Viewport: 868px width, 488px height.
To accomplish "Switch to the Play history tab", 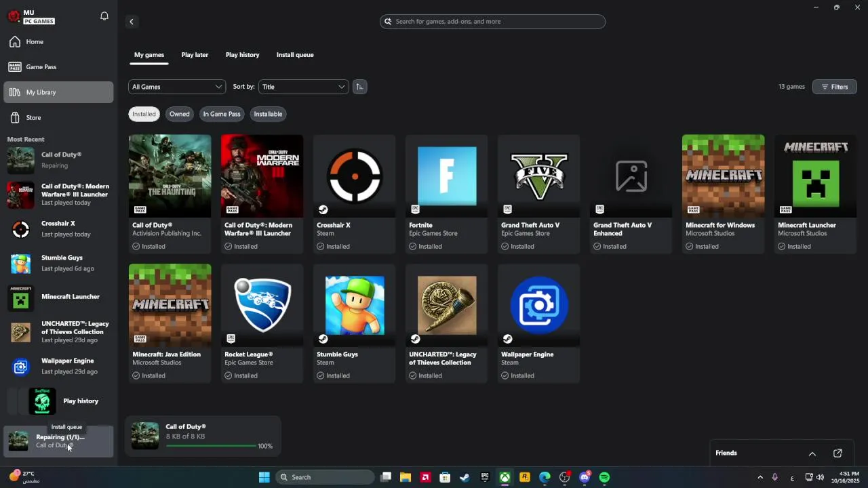I will (x=242, y=55).
